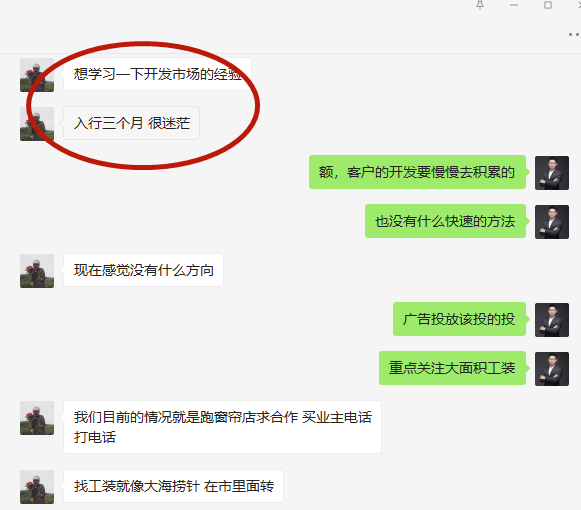The image size is (581, 510).
Task: Open the chat info three-dots menu
Action: (574, 34)
